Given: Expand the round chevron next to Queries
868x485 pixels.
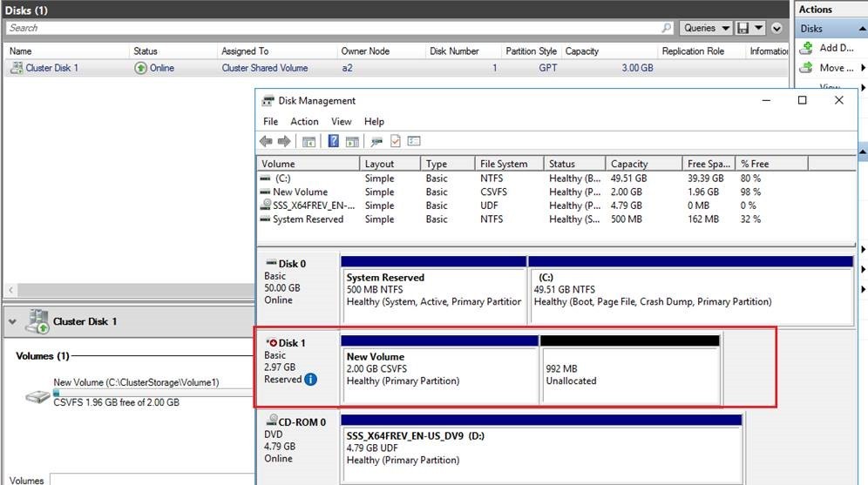Looking at the screenshot, I should tap(778, 28).
